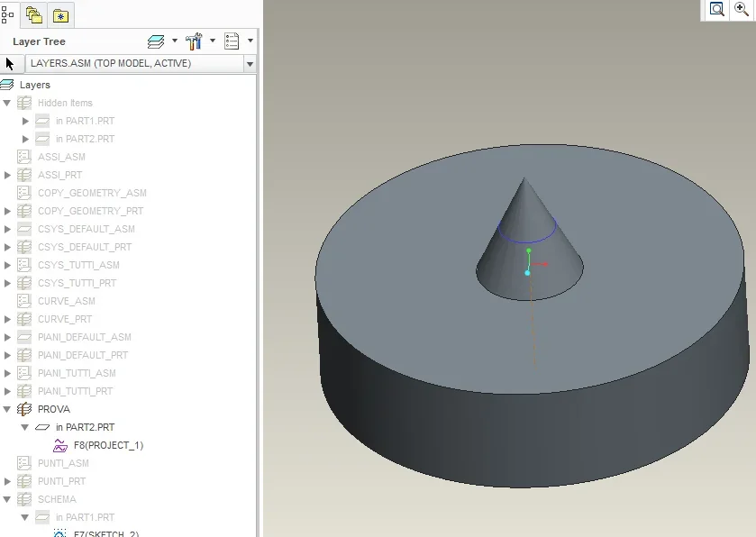
Task: Open dropdown arrow next to Settings icon
Action: pos(213,41)
